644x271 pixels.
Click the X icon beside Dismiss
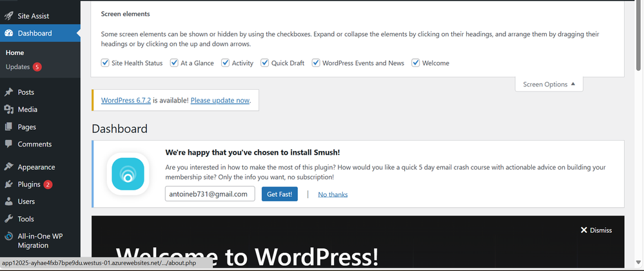coord(584,230)
